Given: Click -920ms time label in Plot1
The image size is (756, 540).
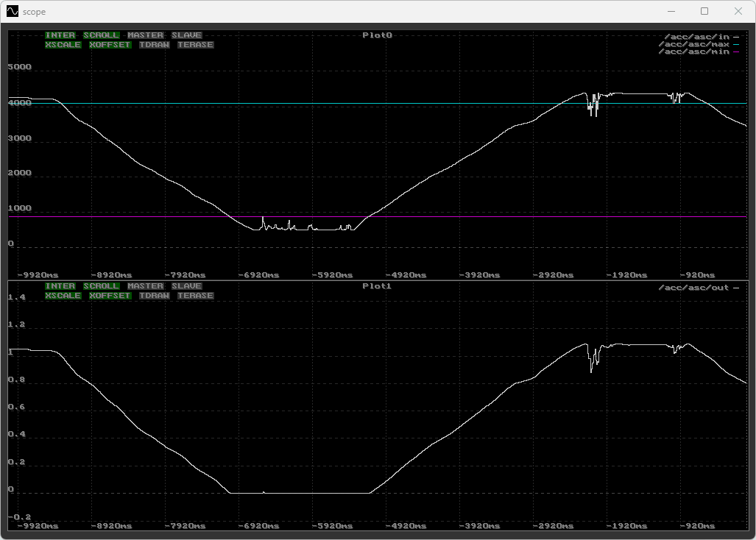Looking at the screenshot, I should tap(698, 525).
